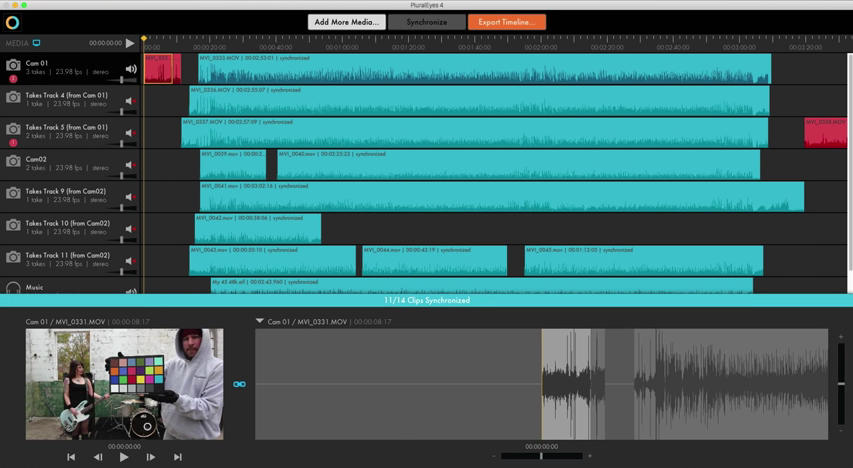Jump to clip end in the preview player
The image size is (853, 468).
(177, 457)
